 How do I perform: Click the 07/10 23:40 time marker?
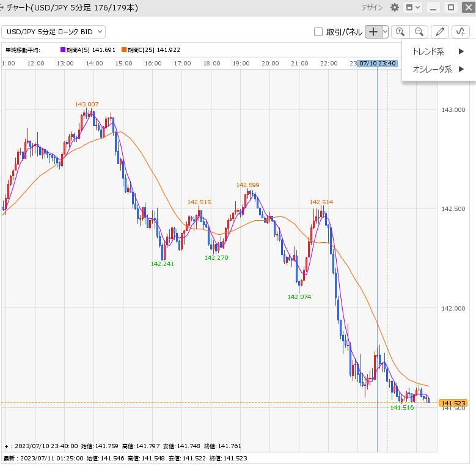(x=378, y=63)
